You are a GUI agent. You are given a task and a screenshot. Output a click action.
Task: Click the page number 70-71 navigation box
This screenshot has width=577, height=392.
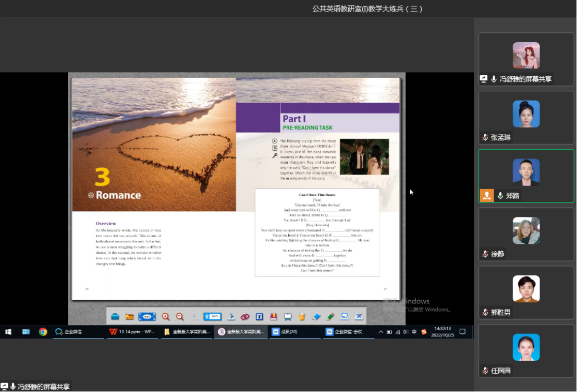(x=213, y=316)
